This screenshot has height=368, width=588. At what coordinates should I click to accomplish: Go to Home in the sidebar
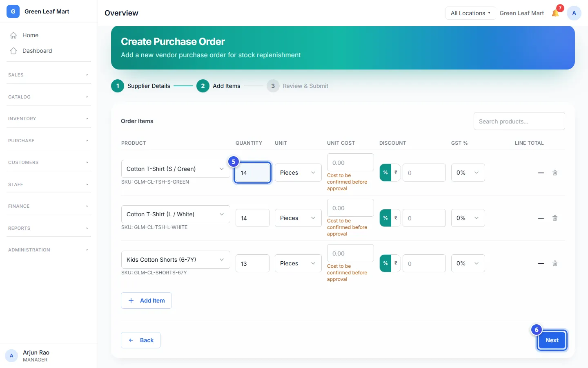49,35
